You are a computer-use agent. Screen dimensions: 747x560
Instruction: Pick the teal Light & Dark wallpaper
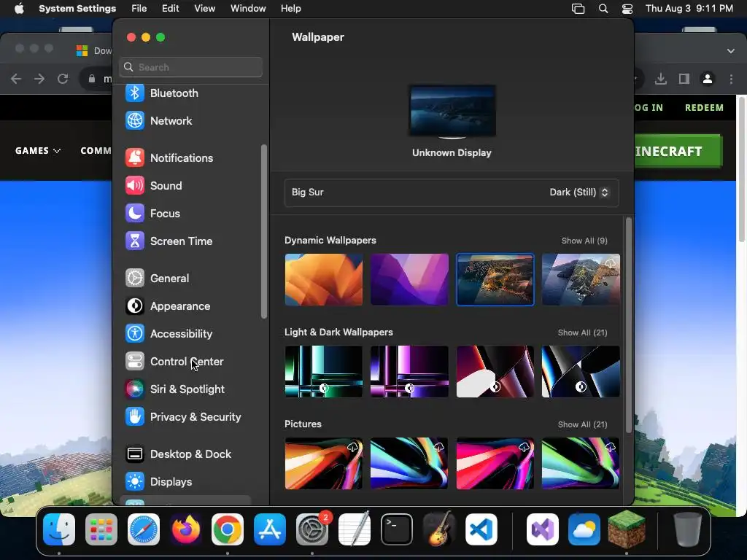323,371
